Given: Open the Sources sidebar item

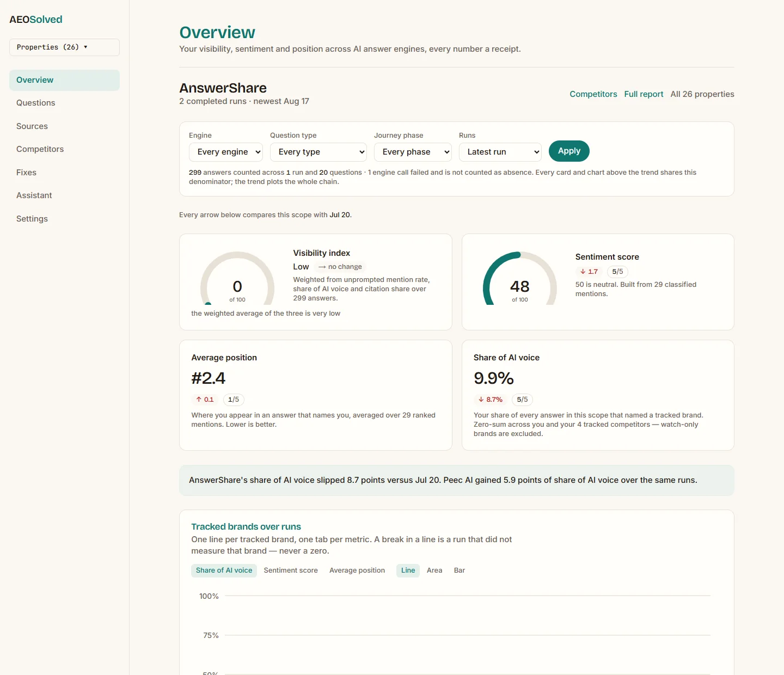Looking at the screenshot, I should (x=64, y=126).
